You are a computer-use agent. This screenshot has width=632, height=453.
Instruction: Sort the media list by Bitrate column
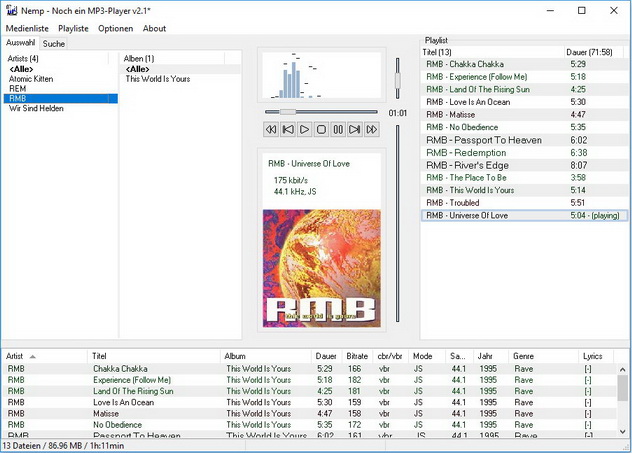[356, 356]
